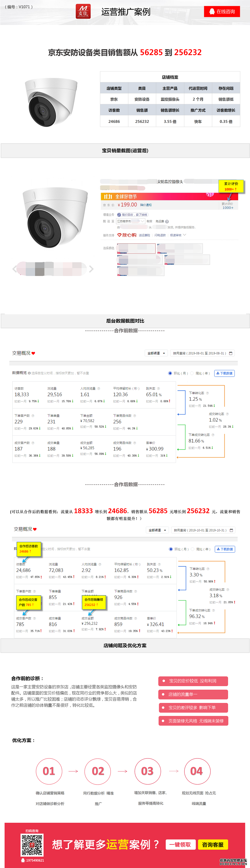Click the 店铺问题及优化方案 section header
Image resolution: width=250 pixels, height=868 pixels.
click(125, 646)
